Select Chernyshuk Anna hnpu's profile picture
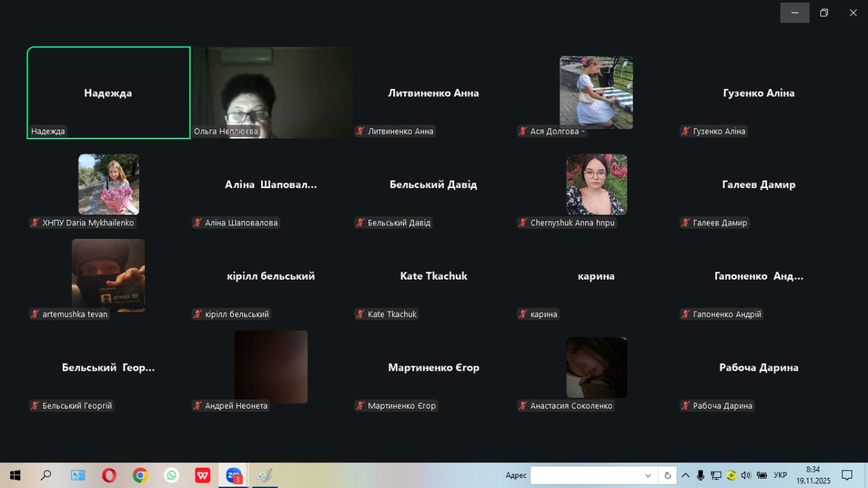868x488 pixels. (596, 184)
